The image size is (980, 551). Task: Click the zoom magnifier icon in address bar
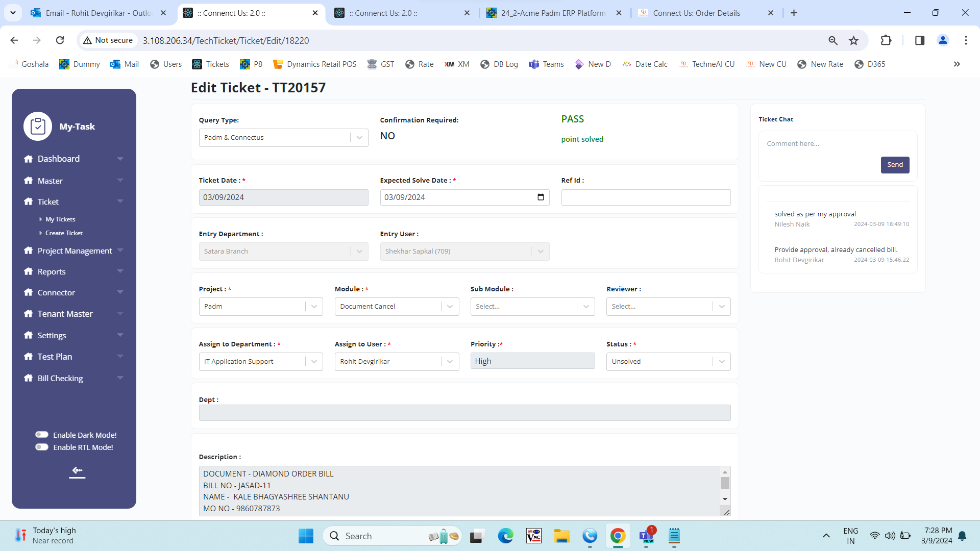pyautogui.click(x=833, y=40)
